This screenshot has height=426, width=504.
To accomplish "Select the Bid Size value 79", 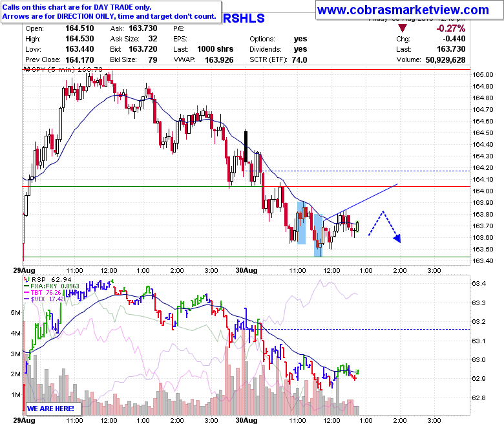I will [x=152, y=60].
